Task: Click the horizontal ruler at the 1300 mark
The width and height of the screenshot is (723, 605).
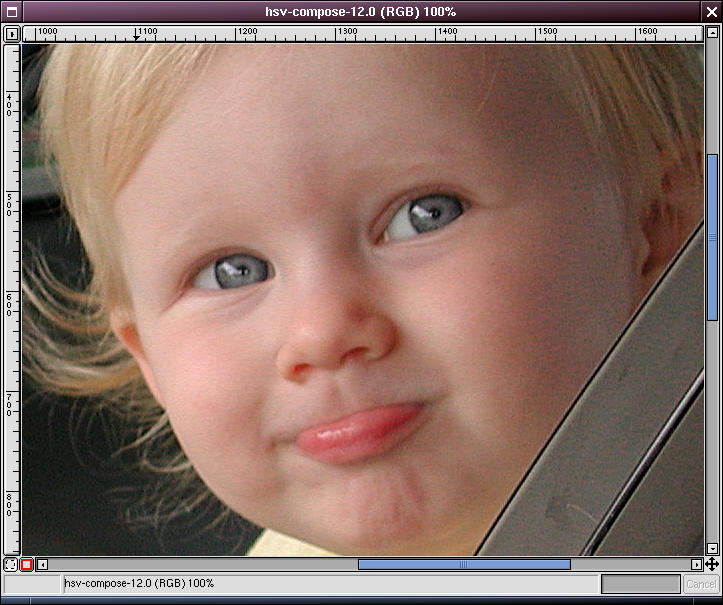Action: click(347, 33)
